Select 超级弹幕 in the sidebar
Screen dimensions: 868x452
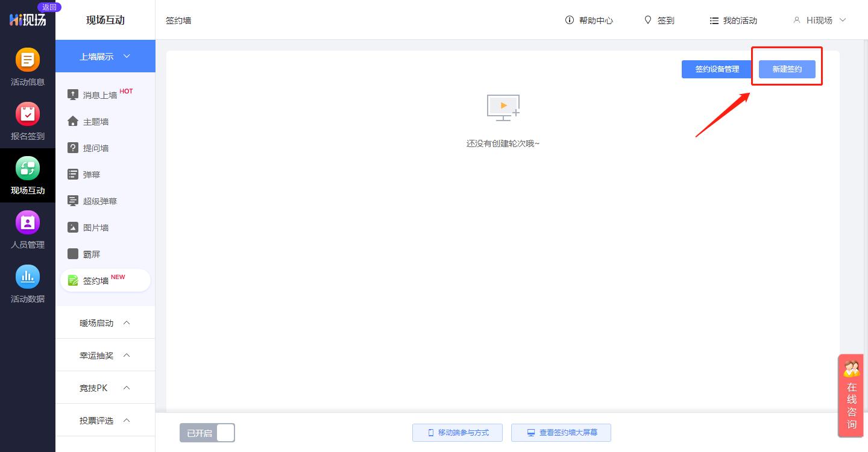99,201
